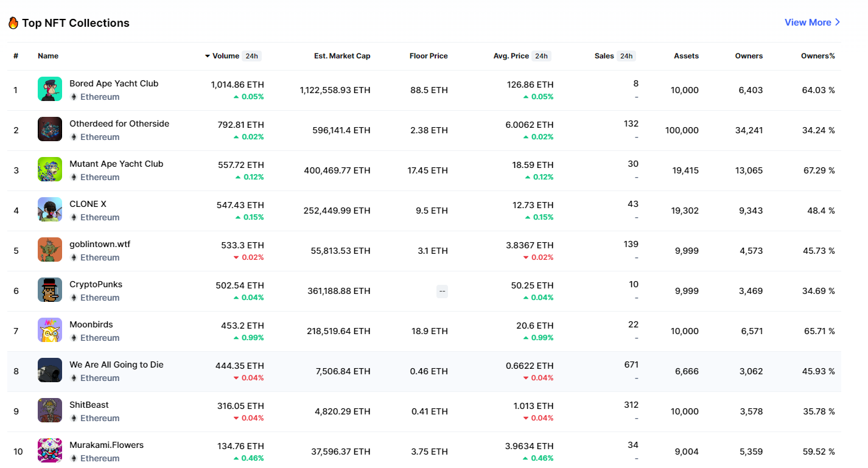Click the 252,449.99 ETH market cap
Screen dimensions: 868x468
click(x=337, y=211)
